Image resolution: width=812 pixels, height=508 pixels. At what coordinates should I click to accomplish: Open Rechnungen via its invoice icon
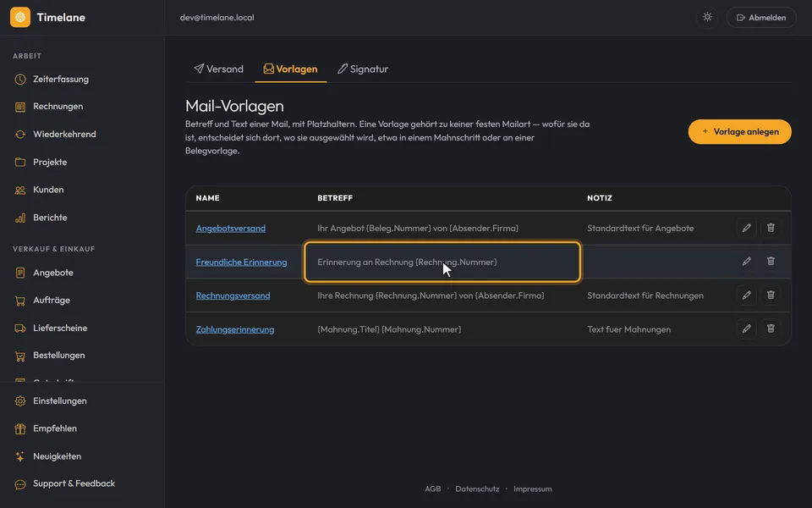click(20, 107)
